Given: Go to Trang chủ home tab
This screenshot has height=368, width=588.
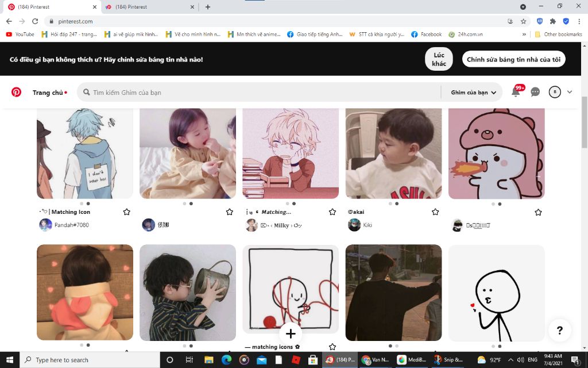Looking at the screenshot, I should (48, 93).
